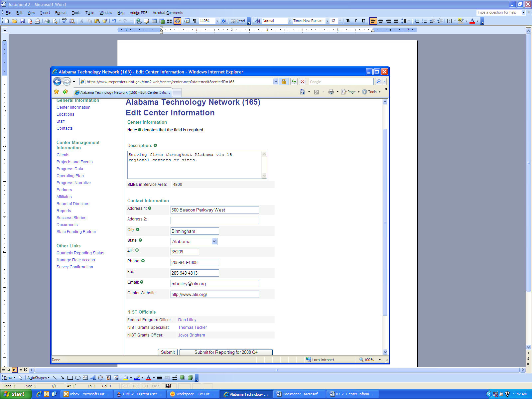Open the Acrobat Comments menu
Image resolution: width=532 pixels, height=399 pixels.
(x=168, y=13)
